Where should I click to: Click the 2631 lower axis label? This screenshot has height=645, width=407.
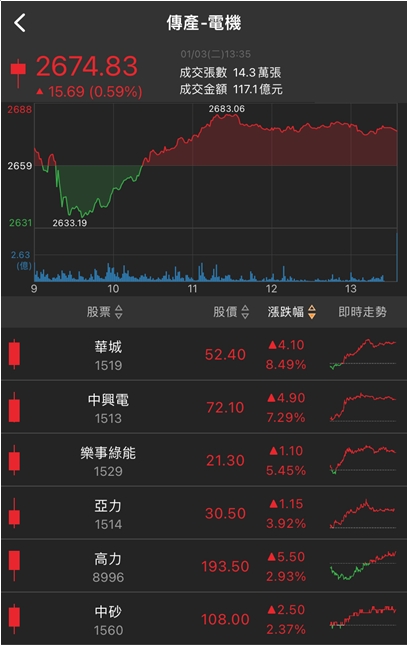20,223
